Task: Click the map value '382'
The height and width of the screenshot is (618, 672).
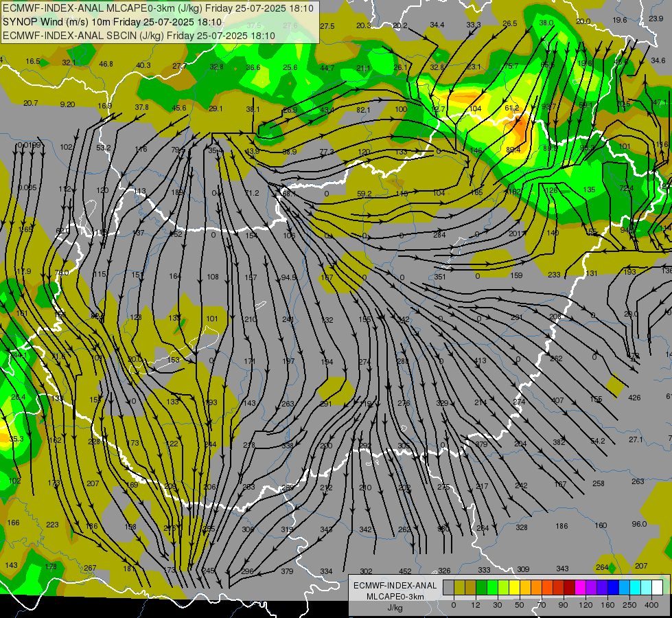Action: coord(559,442)
